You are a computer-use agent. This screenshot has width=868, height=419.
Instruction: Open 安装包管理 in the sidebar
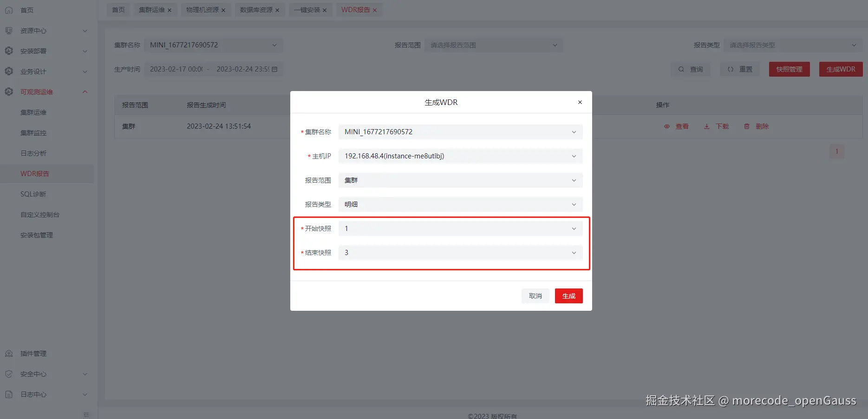pyautogui.click(x=37, y=235)
